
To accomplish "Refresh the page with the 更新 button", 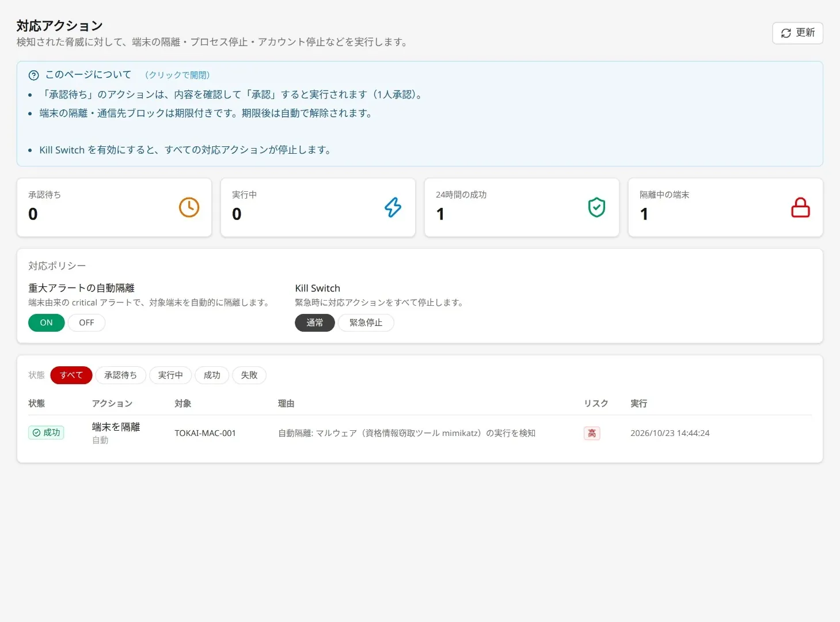I will pos(797,33).
